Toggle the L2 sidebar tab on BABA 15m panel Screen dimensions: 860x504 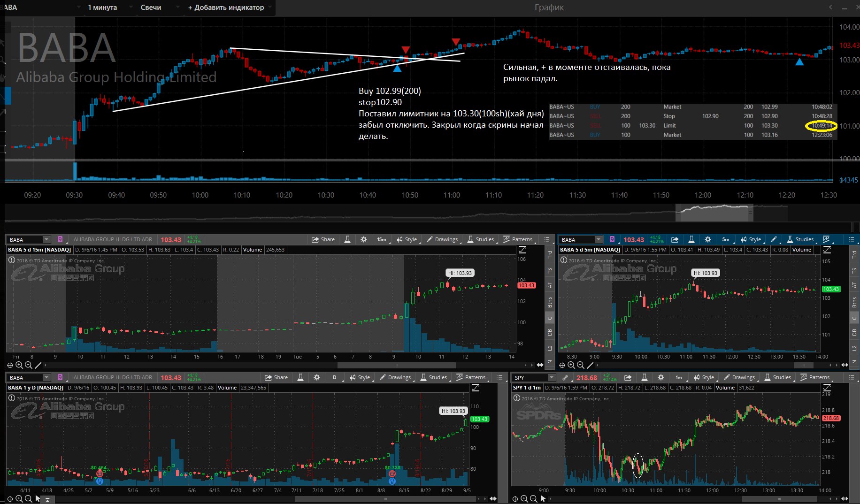click(550, 348)
